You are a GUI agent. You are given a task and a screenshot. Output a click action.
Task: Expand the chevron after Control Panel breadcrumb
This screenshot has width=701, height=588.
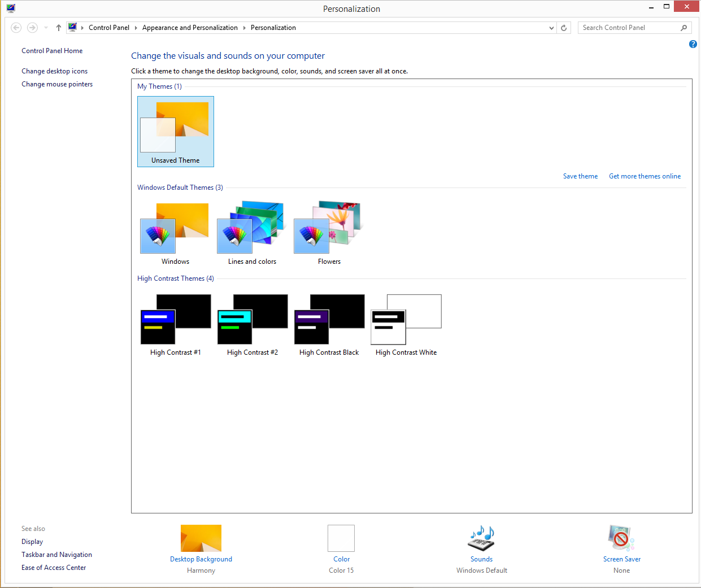point(136,28)
